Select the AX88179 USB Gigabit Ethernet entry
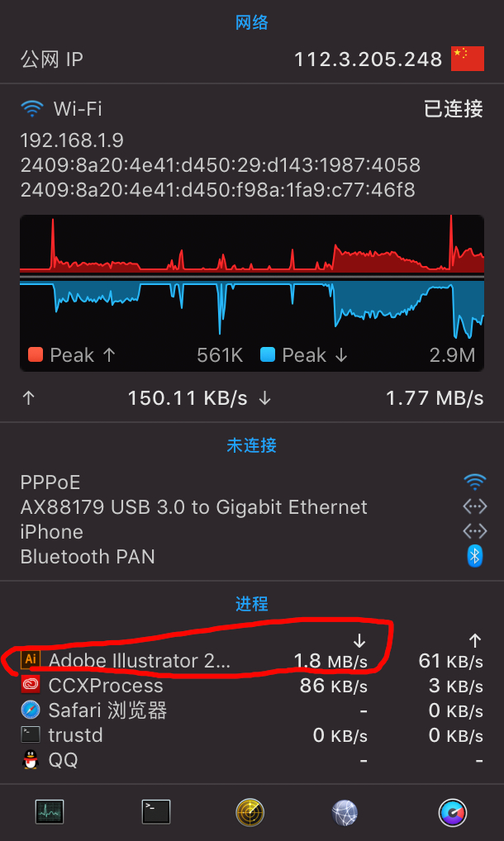Image resolution: width=504 pixels, height=841 pixels. click(x=193, y=506)
